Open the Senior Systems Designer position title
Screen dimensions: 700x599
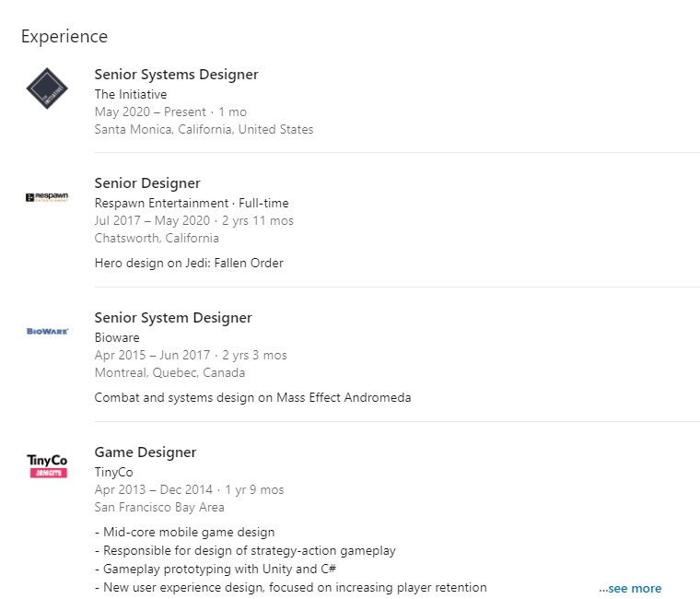176,75
